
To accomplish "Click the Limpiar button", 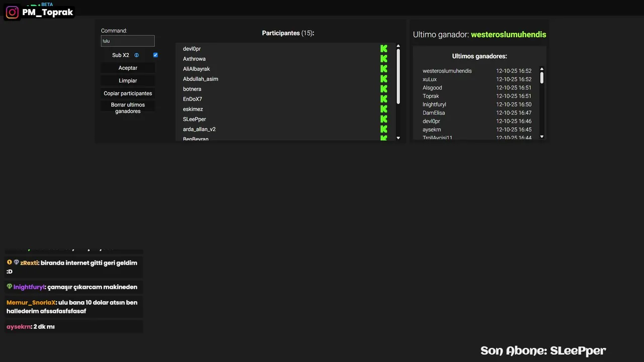I will point(128,80).
